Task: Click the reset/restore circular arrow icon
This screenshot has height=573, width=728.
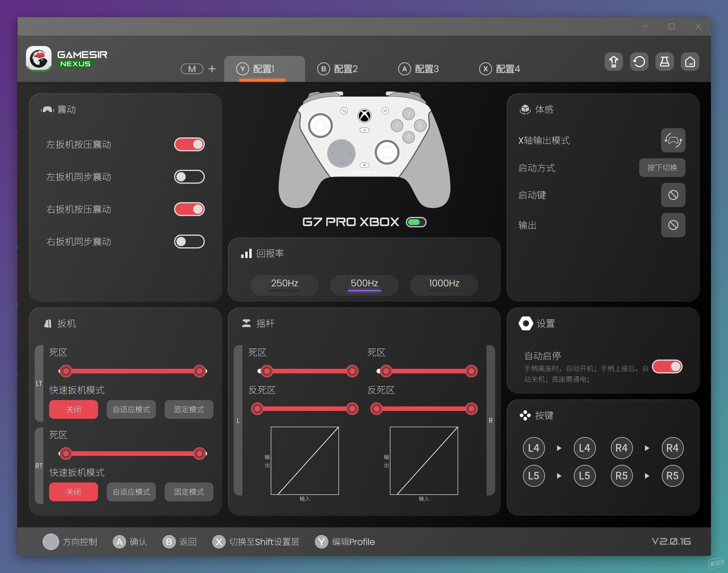Action: click(x=639, y=62)
